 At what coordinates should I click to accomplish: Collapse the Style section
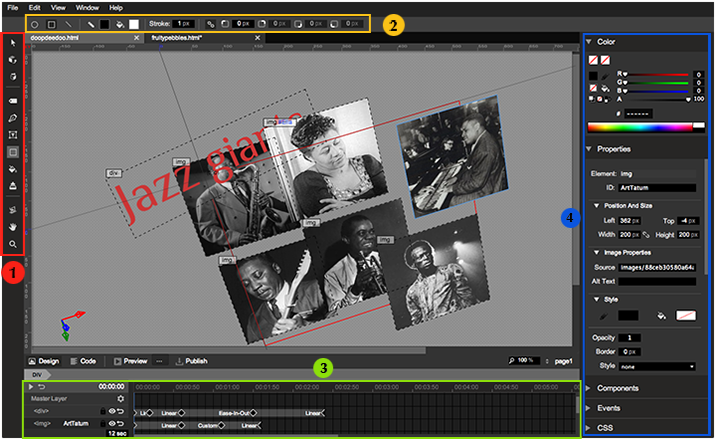coord(596,299)
